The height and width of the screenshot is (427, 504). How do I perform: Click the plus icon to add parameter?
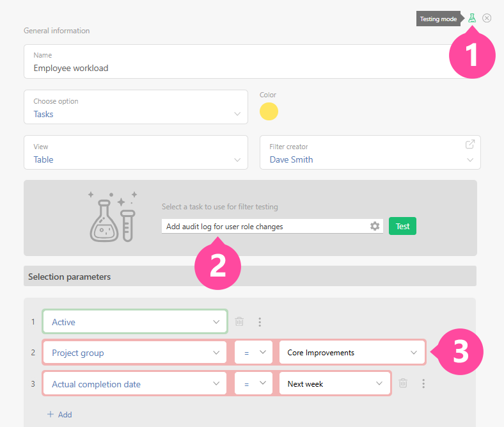51,414
